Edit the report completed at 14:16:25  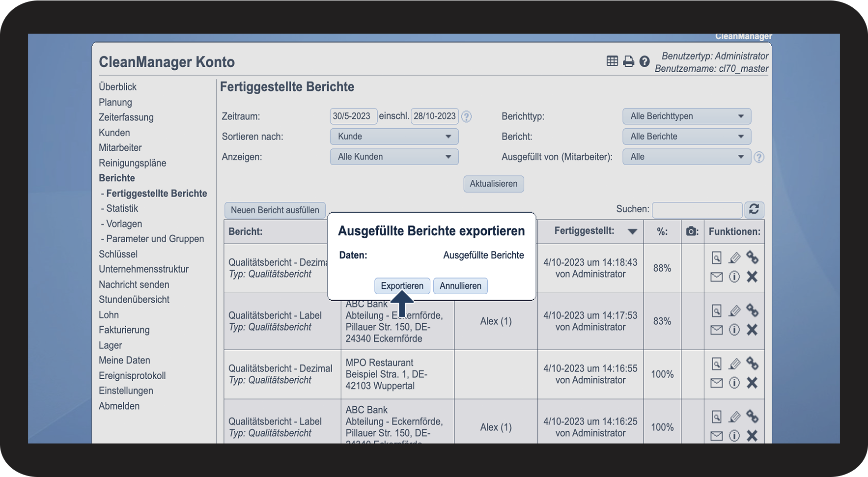tap(734, 417)
